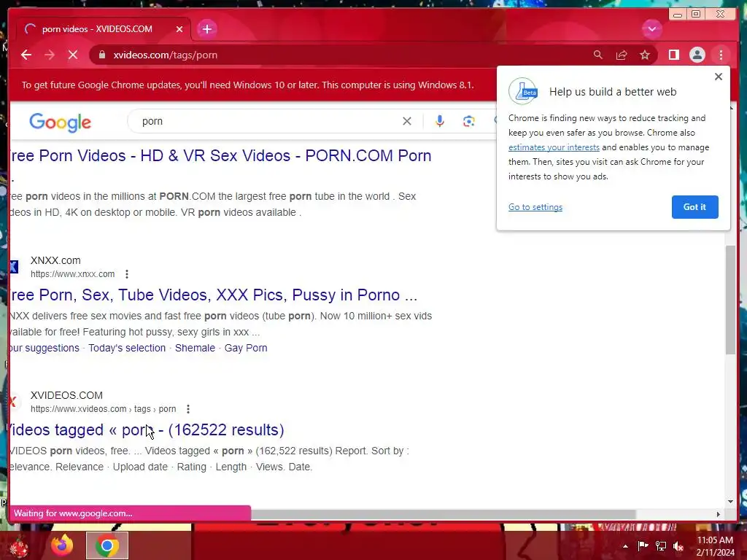Image resolution: width=747 pixels, height=560 pixels.
Task: Click the network tray icon
Action: (661, 545)
